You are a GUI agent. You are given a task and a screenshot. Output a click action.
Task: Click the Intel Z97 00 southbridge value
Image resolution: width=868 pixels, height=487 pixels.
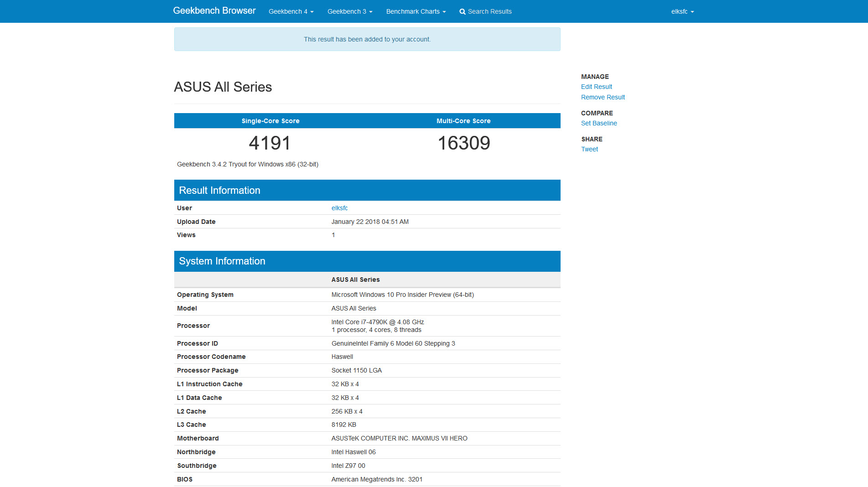coord(348,466)
